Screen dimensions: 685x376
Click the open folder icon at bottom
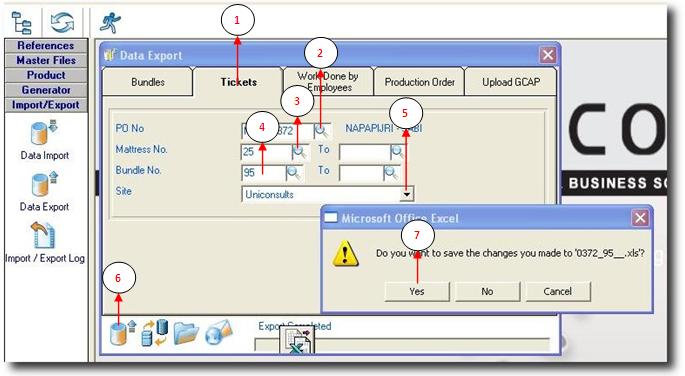(x=186, y=333)
